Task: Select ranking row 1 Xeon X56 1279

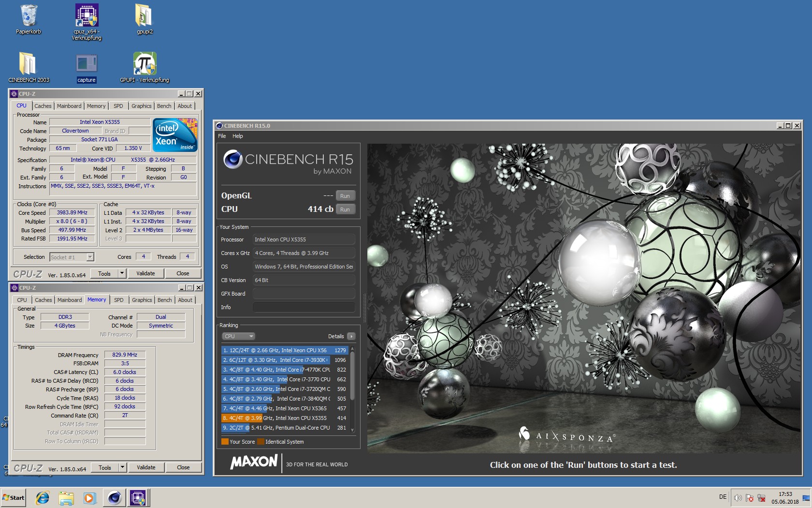Action: (x=285, y=350)
